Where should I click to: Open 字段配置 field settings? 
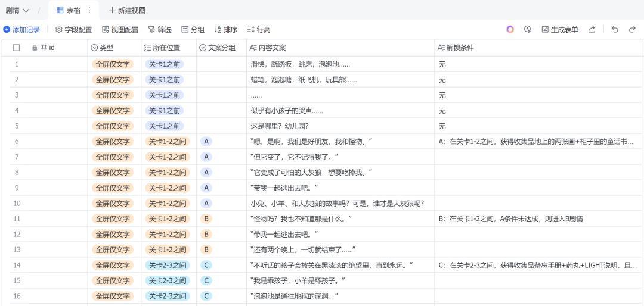(74, 30)
